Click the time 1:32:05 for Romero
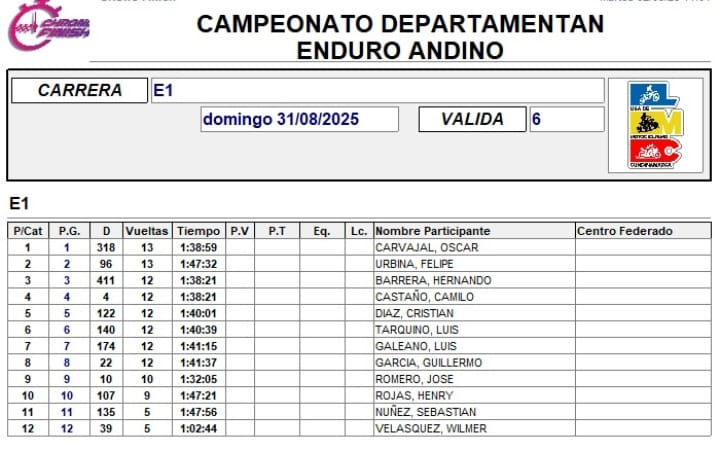Viewport: 720px width, 454px height. 198,379
